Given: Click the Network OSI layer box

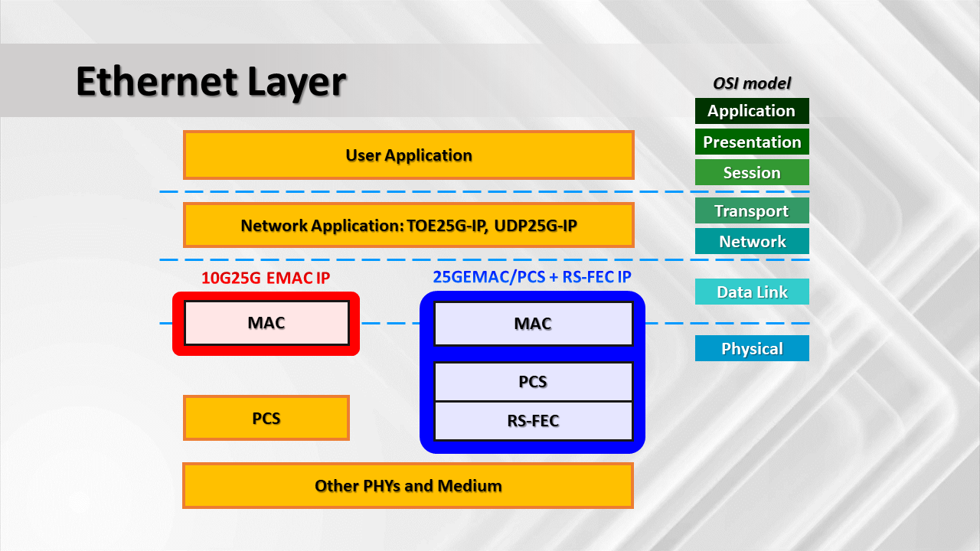Looking at the screenshot, I should coord(752,241).
